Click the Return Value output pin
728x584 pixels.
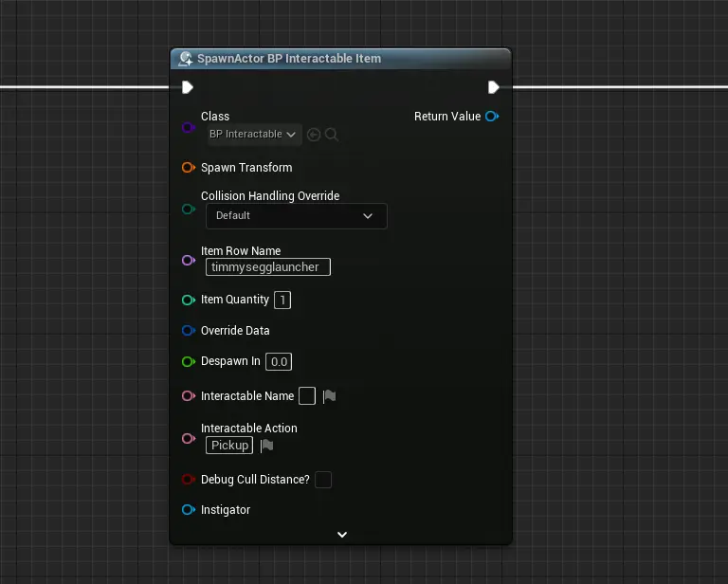coord(492,116)
